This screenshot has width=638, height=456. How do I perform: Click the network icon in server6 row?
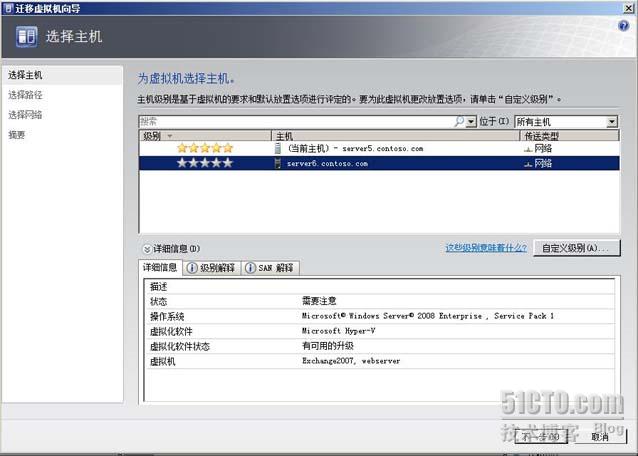[x=528, y=164]
